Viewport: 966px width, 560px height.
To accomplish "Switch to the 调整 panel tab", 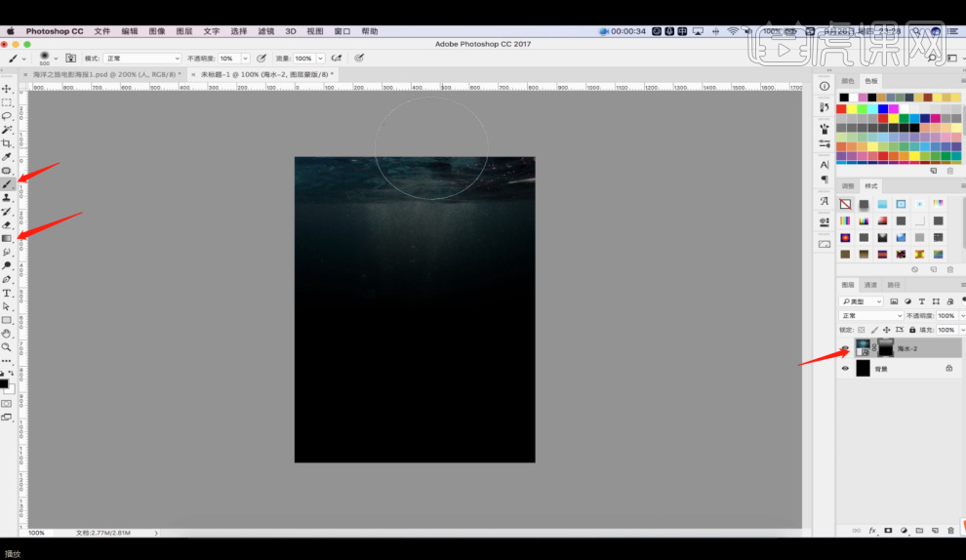I will click(x=848, y=186).
